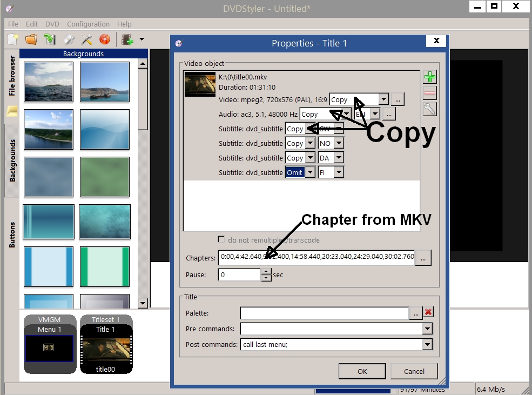Click the Cancel button
The image size is (532, 395).
(414, 371)
